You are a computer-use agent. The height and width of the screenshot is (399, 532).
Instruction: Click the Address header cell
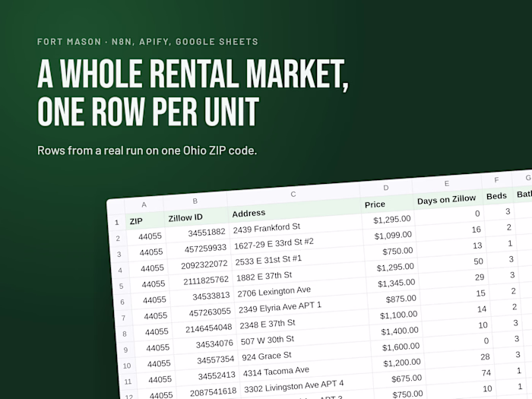tap(295, 211)
